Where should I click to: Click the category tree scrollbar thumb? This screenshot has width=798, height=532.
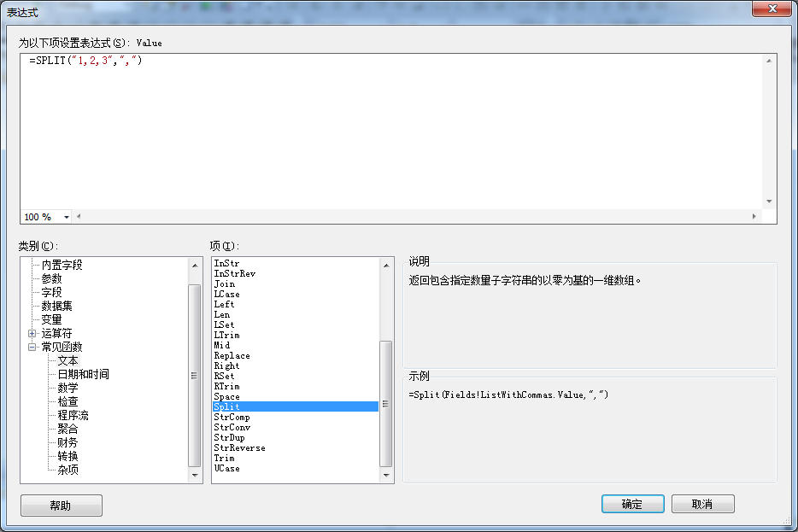click(195, 376)
